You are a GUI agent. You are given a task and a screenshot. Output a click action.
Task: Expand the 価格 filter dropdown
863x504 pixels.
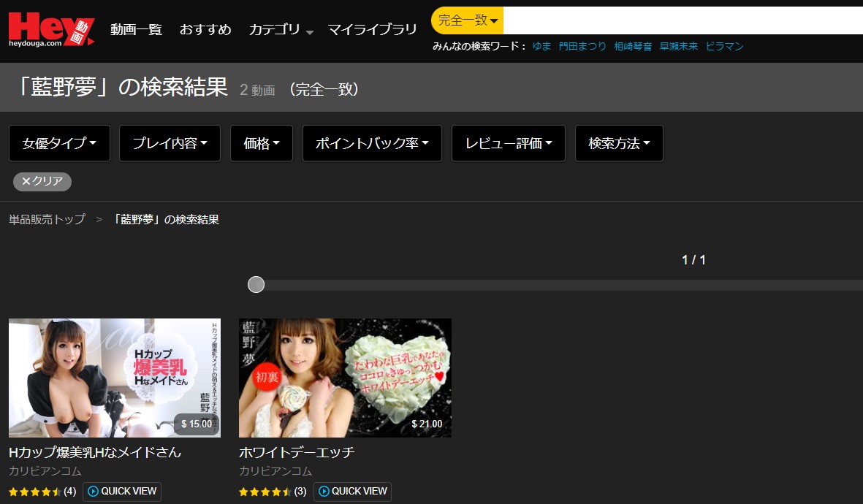(x=262, y=143)
